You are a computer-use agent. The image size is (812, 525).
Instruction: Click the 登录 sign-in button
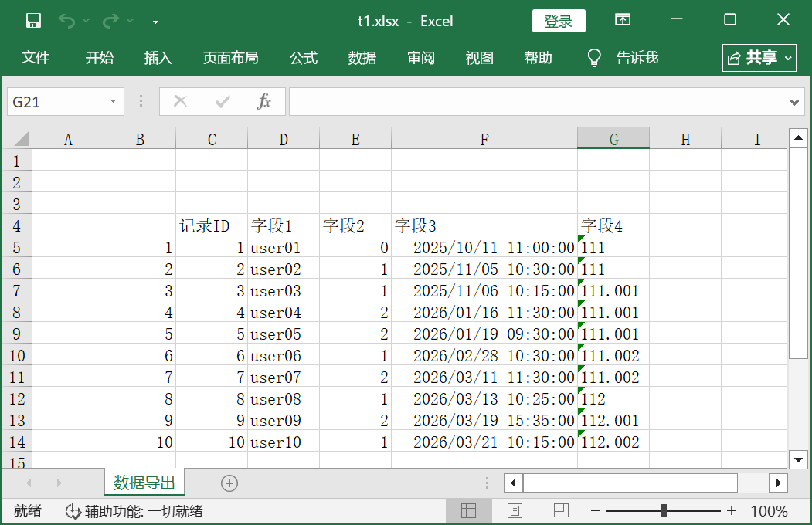tap(559, 21)
